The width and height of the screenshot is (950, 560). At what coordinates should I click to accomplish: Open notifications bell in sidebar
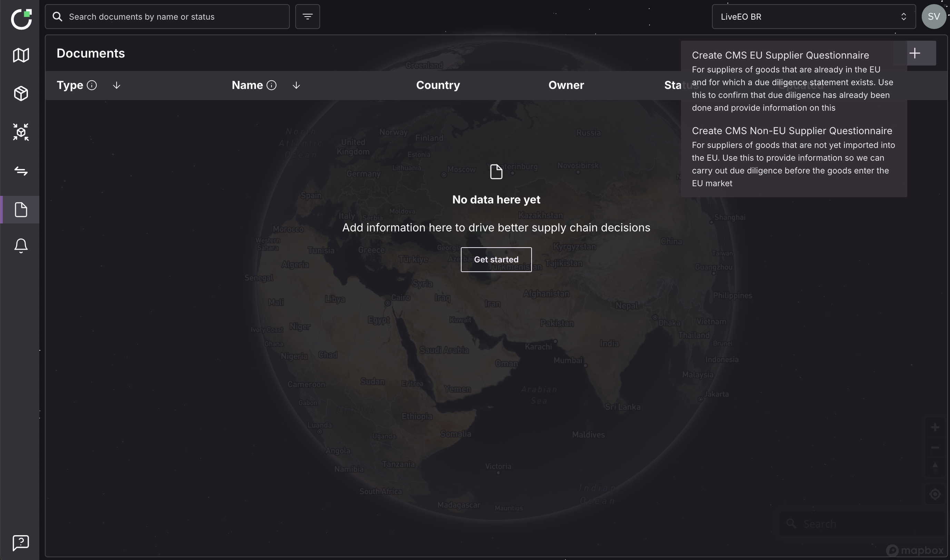point(21,246)
